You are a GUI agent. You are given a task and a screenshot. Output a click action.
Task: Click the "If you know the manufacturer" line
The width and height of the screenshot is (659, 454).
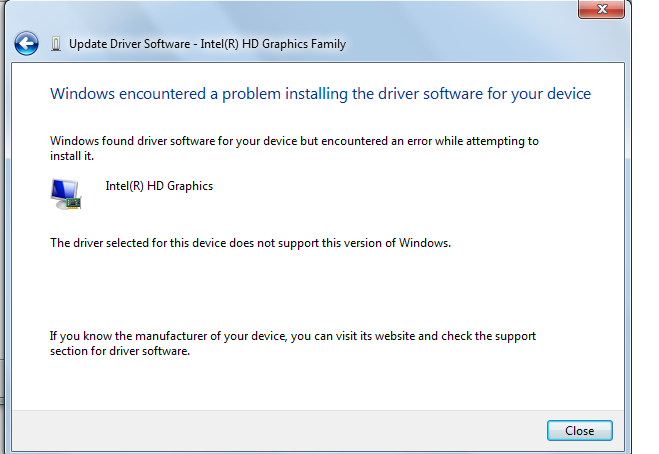[x=293, y=336]
